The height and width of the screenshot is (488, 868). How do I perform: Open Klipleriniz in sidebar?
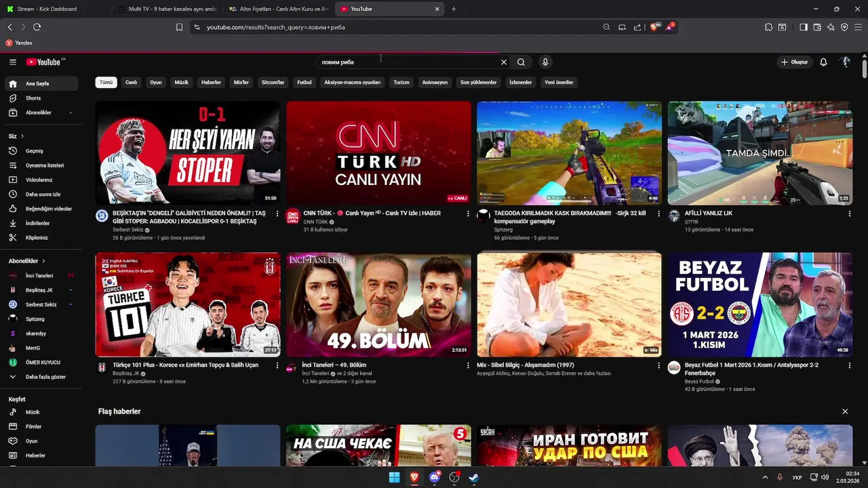pos(41,238)
